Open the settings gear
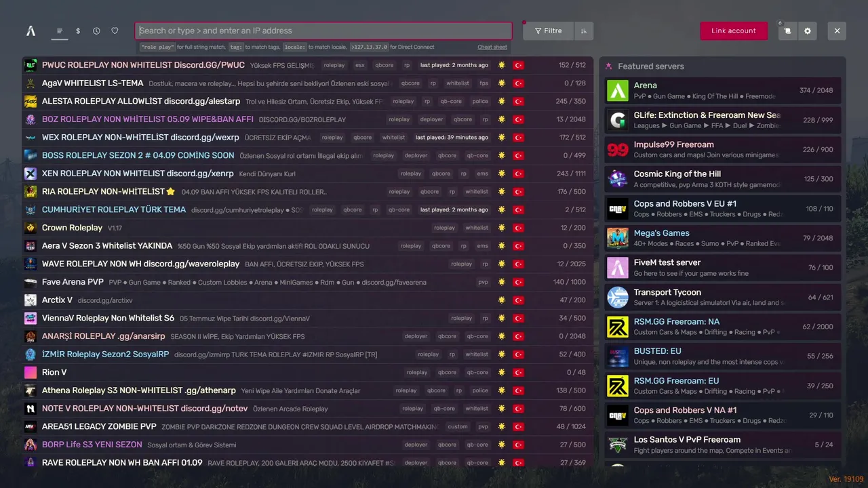The height and width of the screenshot is (488, 868). [807, 30]
